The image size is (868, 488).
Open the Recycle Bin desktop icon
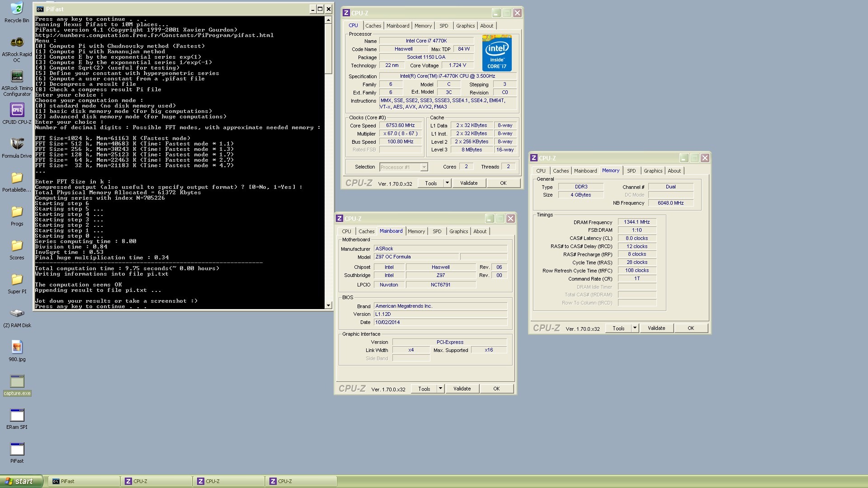pos(17,12)
